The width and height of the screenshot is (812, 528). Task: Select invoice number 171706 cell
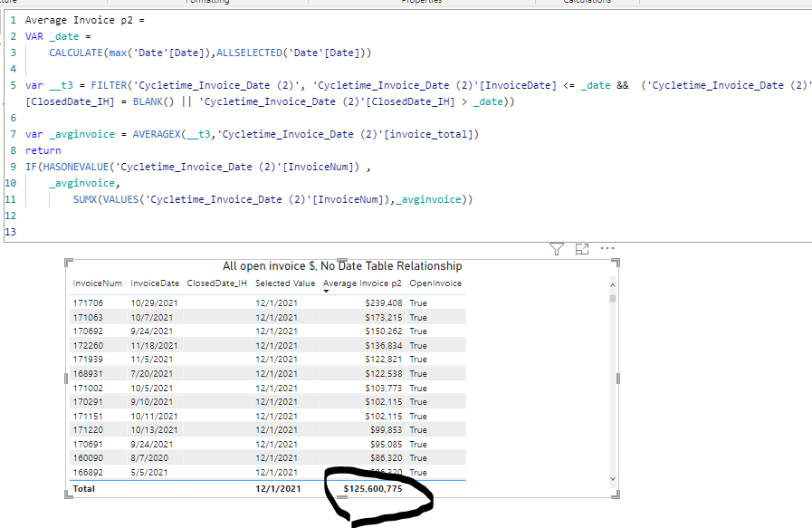88,303
